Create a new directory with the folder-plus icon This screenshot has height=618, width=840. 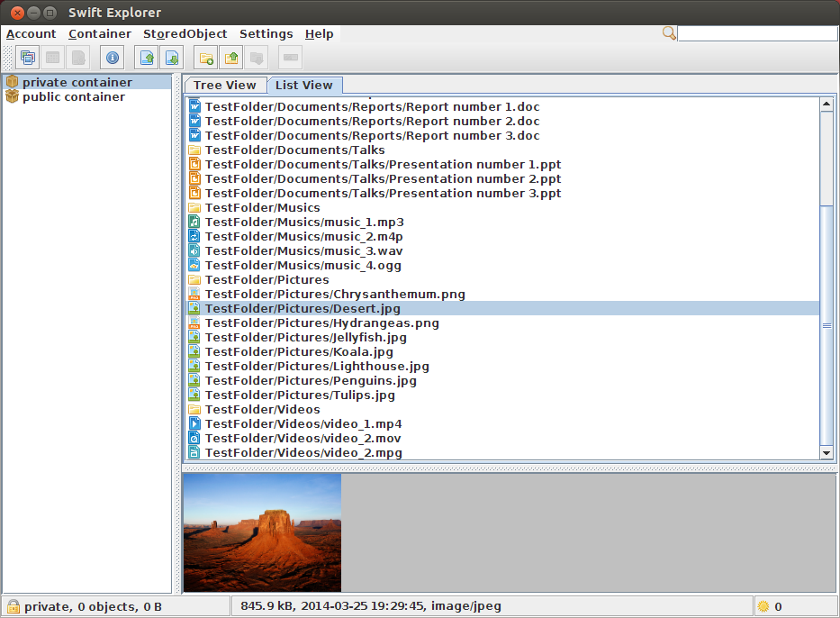[x=205, y=57]
